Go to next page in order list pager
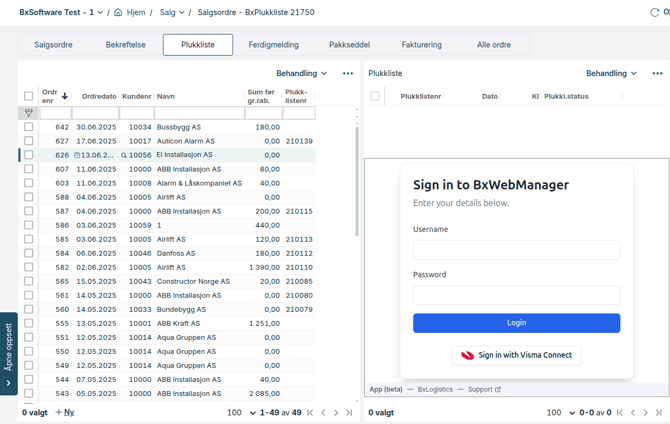This screenshot has width=670, height=424. tap(336, 412)
